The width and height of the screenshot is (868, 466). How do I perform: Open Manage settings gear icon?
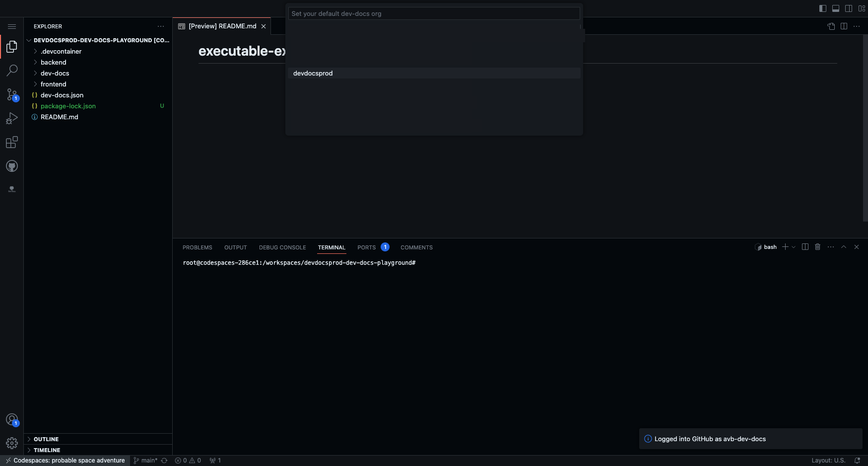click(x=12, y=443)
